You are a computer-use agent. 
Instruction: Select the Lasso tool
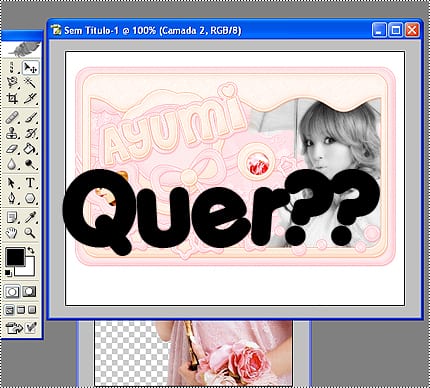click(13, 82)
